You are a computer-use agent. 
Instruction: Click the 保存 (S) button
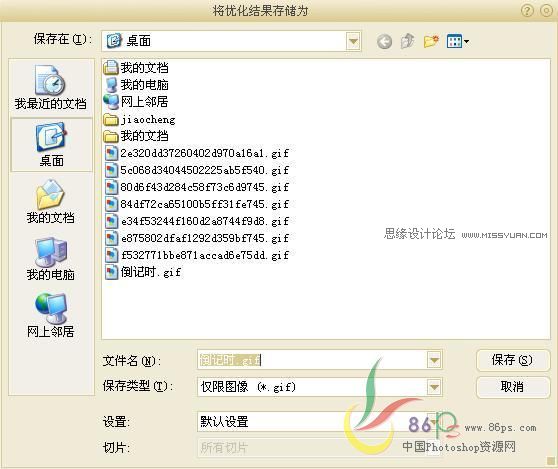(512, 360)
